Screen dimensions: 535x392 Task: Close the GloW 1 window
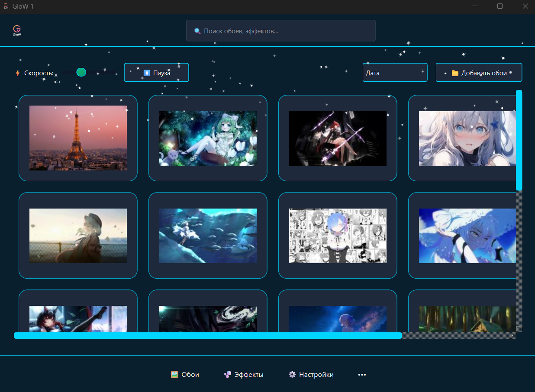tap(525, 6)
